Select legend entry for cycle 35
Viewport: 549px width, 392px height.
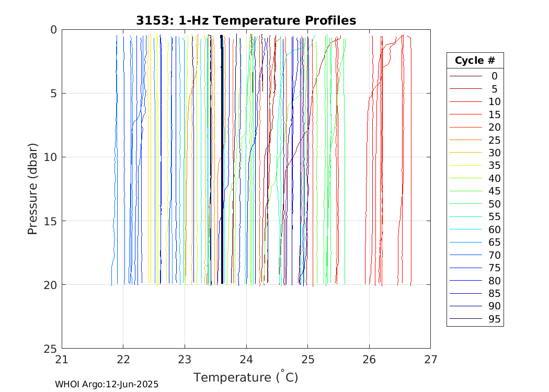475,165
